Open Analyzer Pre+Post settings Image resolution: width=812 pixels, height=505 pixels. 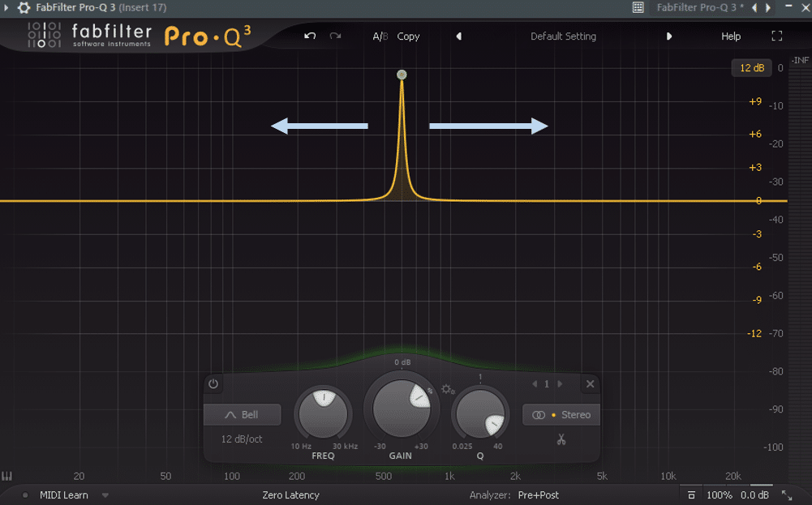pos(538,495)
